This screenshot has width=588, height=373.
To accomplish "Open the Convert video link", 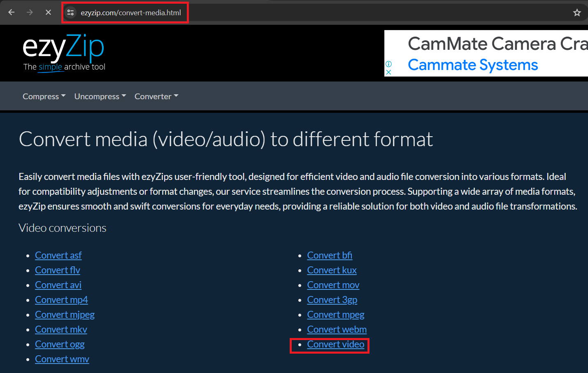I will tap(335, 344).
